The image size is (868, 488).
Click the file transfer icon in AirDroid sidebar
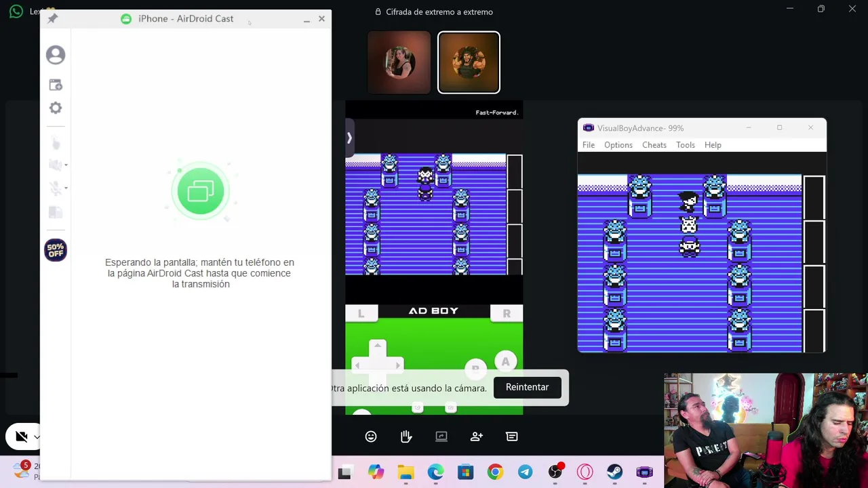tap(56, 212)
